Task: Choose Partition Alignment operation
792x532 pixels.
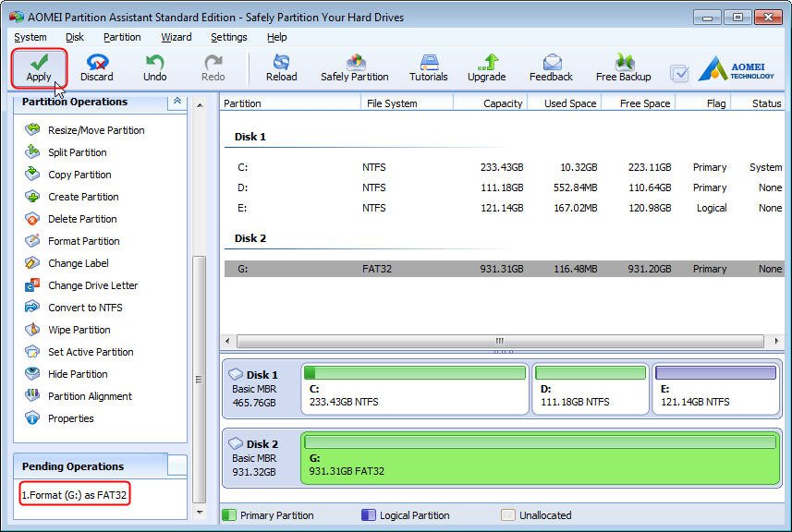Action: (79, 397)
